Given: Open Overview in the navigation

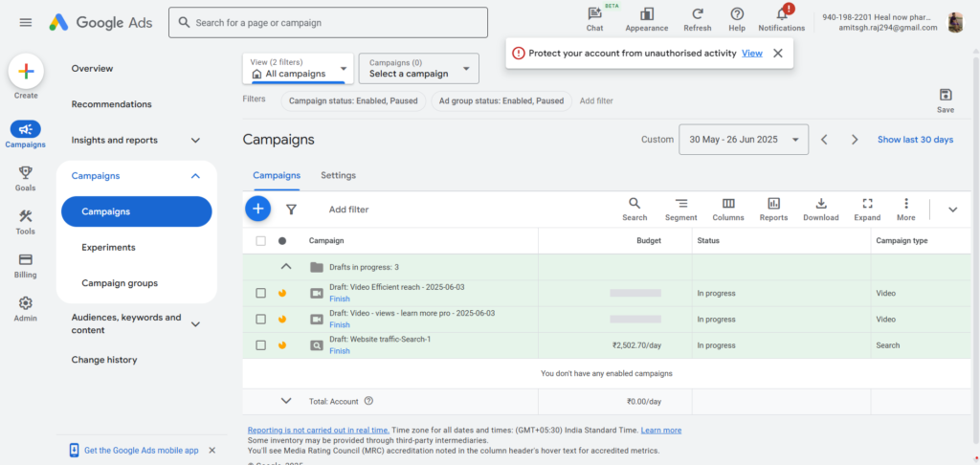Looking at the screenshot, I should coord(92,68).
